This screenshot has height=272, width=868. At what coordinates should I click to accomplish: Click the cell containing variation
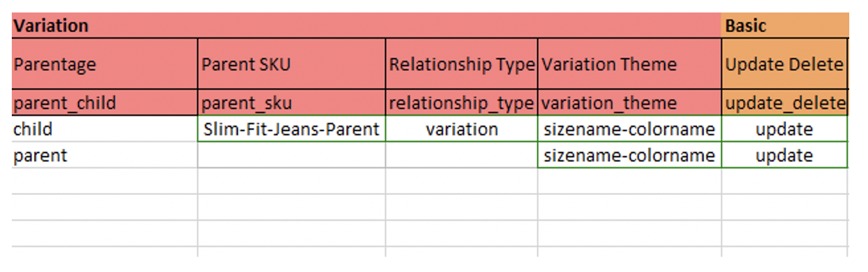[x=462, y=129]
